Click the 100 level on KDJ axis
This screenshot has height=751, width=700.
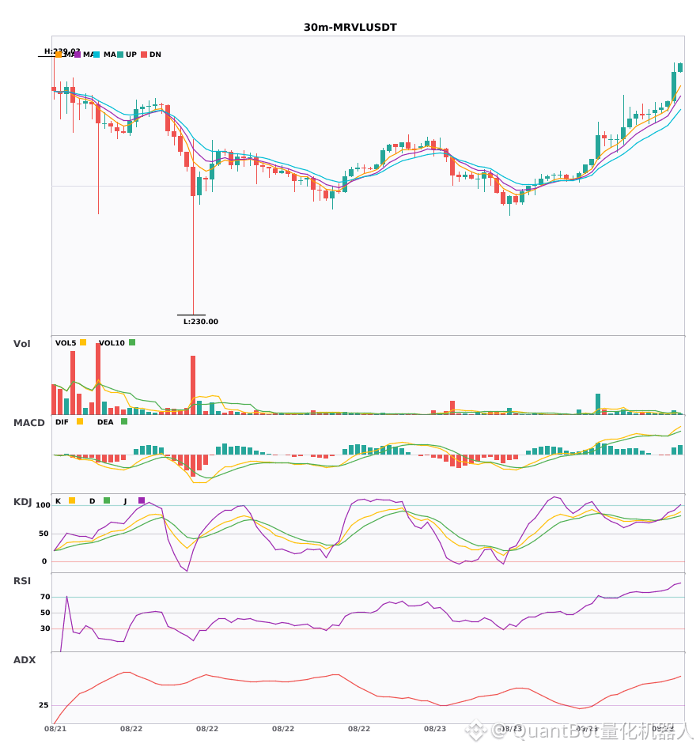pyautogui.click(x=43, y=505)
